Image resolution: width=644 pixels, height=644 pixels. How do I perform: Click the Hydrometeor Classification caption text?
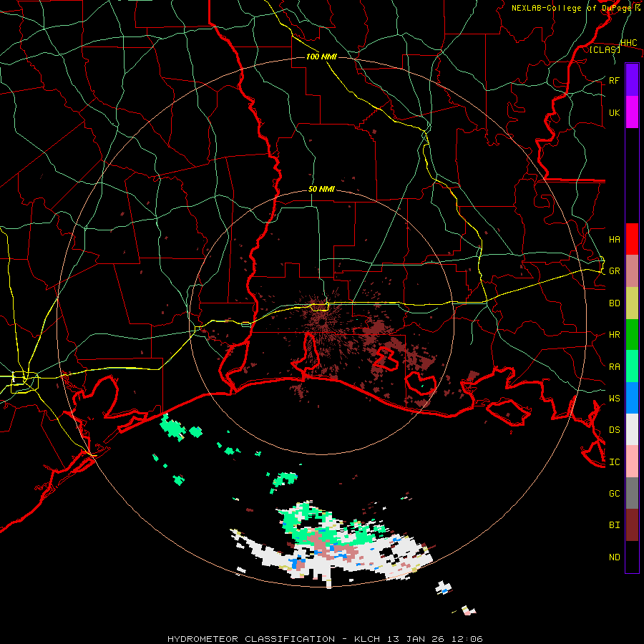325,639
